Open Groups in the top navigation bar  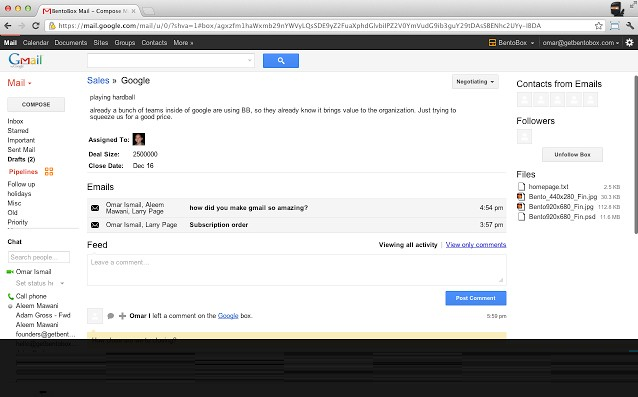click(x=125, y=43)
